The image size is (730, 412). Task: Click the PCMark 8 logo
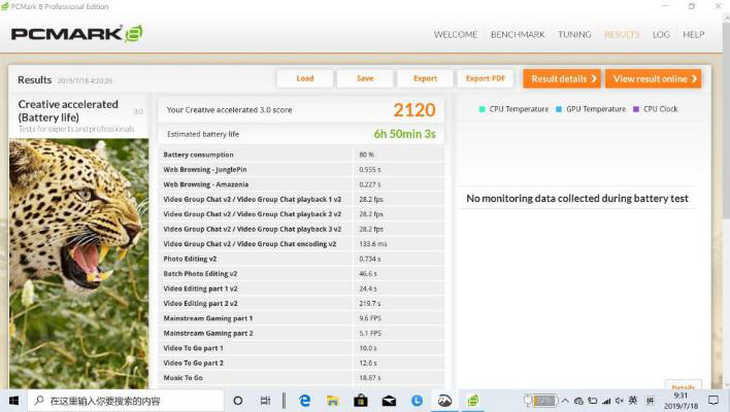pyautogui.click(x=76, y=34)
